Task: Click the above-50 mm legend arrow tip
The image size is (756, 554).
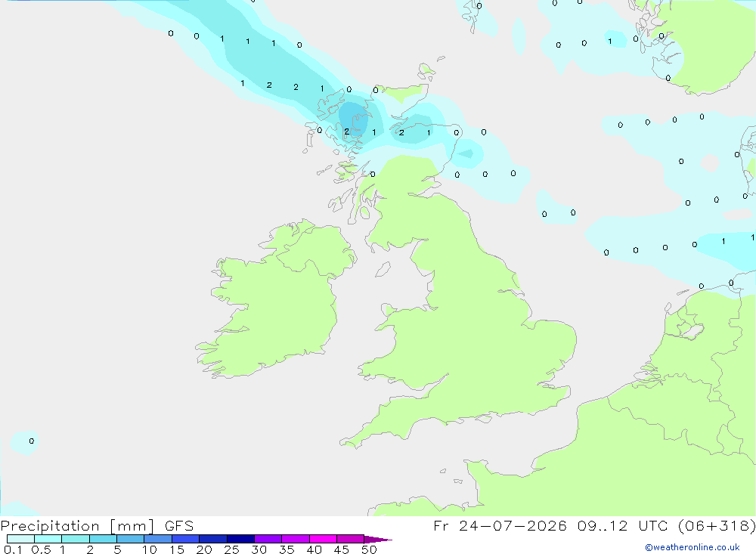Action: tap(377, 540)
